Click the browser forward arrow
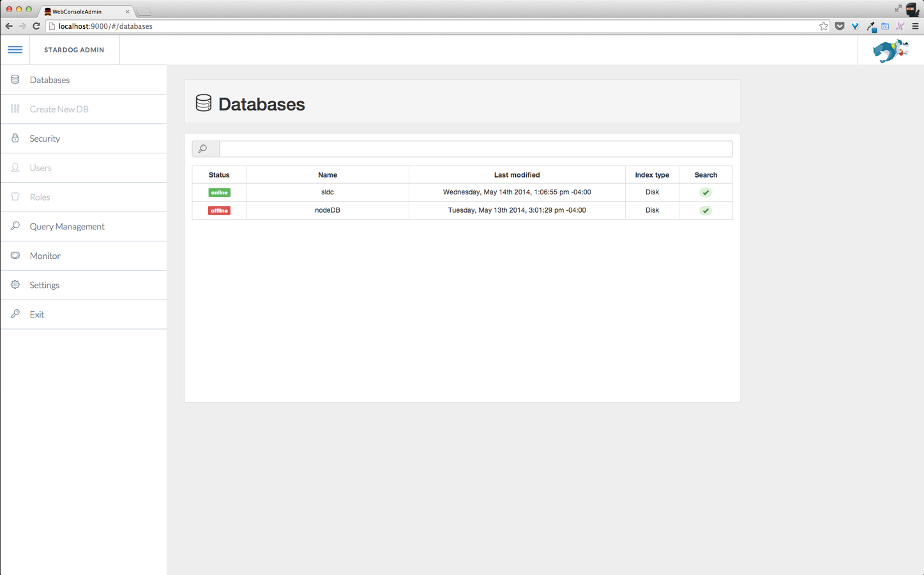 (23, 26)
